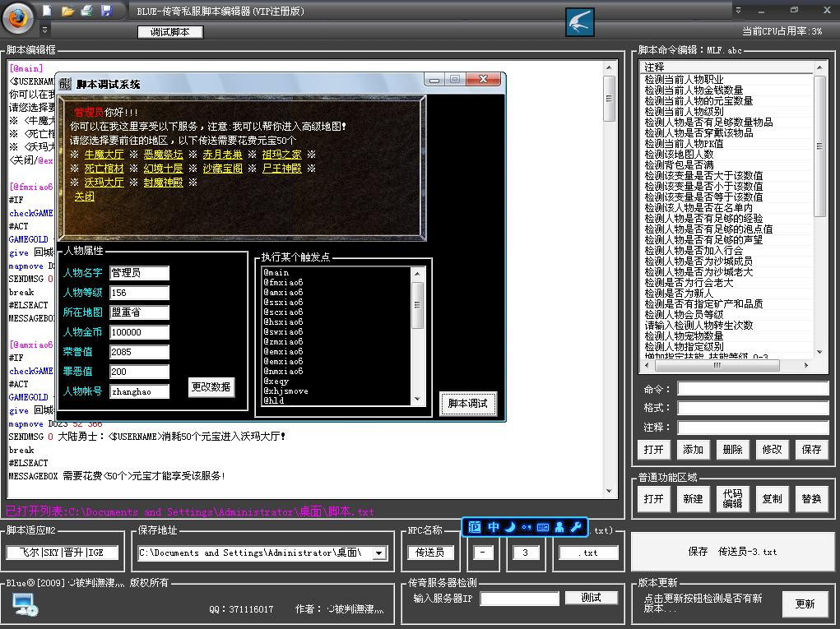Click the open folder icon in title toolbar
Image resolution: width=840 pixels, height=629 pixels.
click(67, 11)
